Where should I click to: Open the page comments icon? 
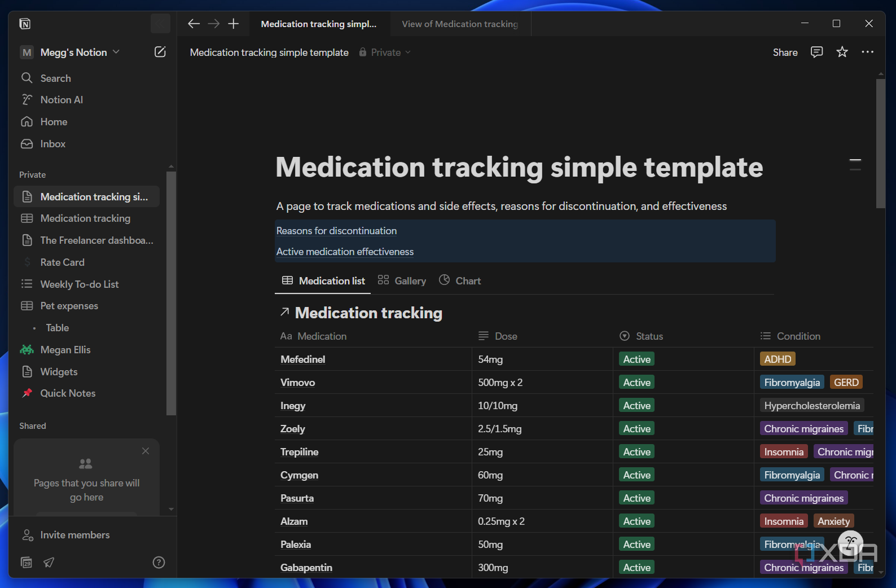pyautogui.click(x=816, y=52)
